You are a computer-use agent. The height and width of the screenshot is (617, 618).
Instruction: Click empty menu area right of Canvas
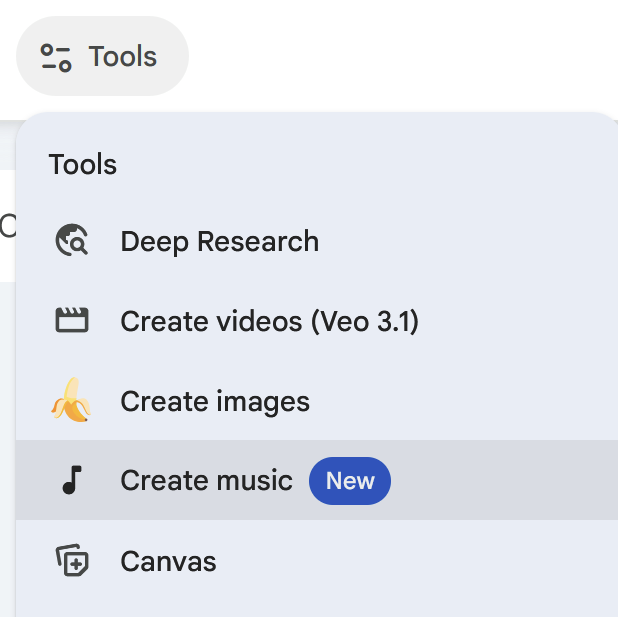(417, 561)
